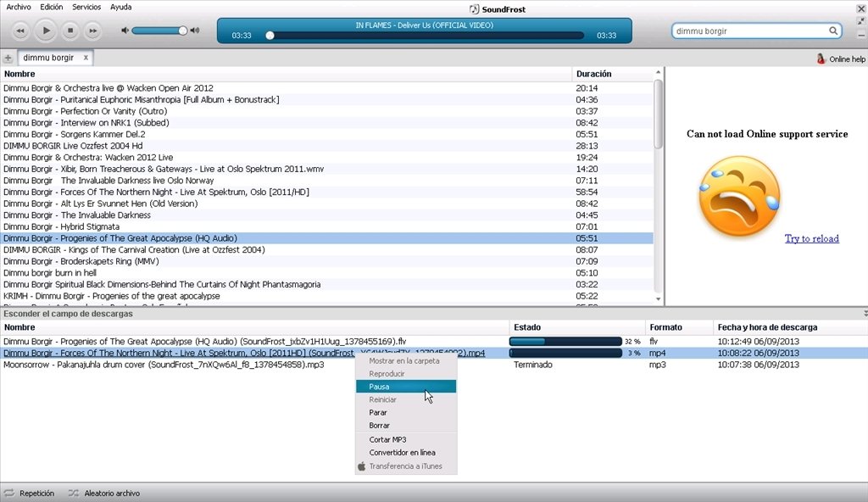
Task: Select "Dimmu borgir burn in hell" result
Action: coord(326,273)
